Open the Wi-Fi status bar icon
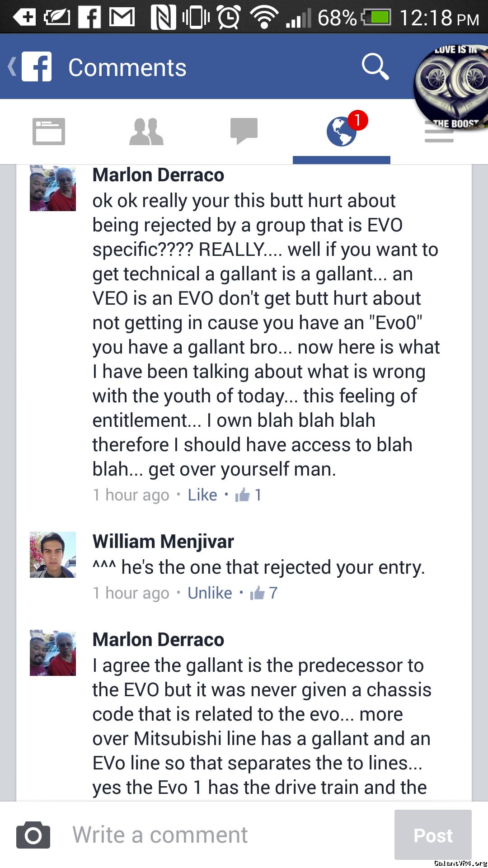 [x=265, y=18]
